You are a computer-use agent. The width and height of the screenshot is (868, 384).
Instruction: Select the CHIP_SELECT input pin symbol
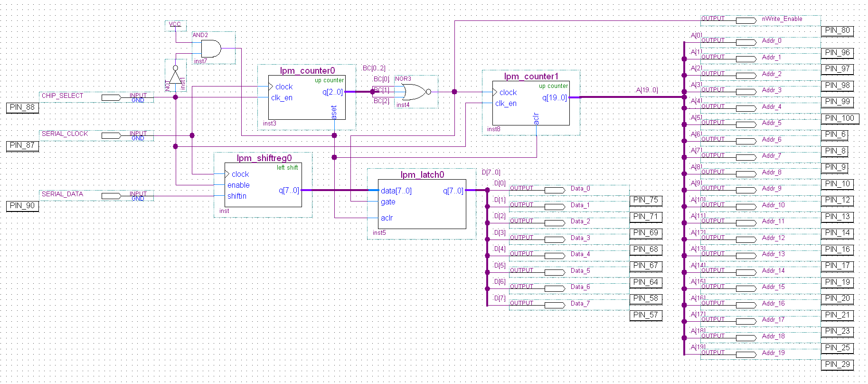(x=112, y=97)
